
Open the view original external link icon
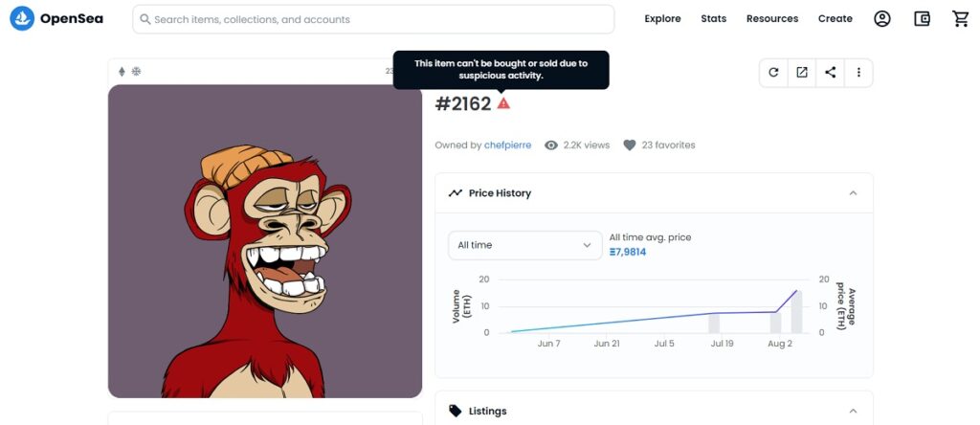(802, 73)
